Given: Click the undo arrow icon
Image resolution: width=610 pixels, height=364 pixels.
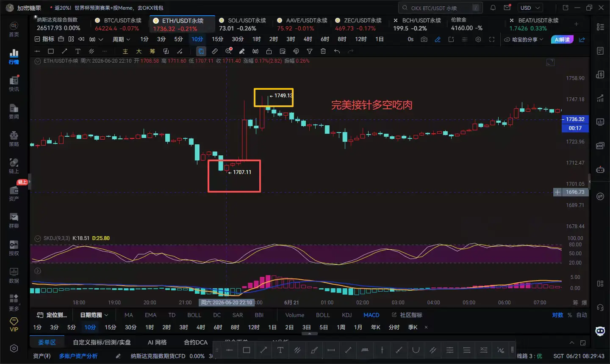Looking at the screenshot, I should pyautogui.click(x=337, y=51).
